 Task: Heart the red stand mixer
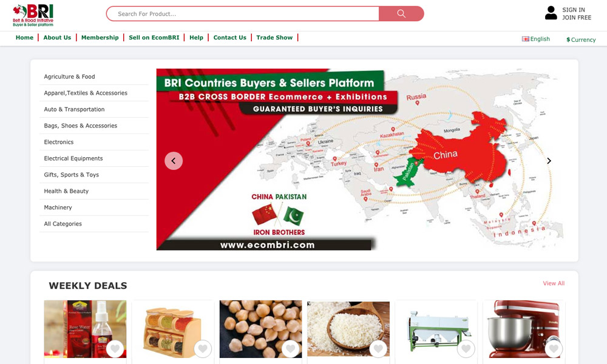(x=554, y=349)
